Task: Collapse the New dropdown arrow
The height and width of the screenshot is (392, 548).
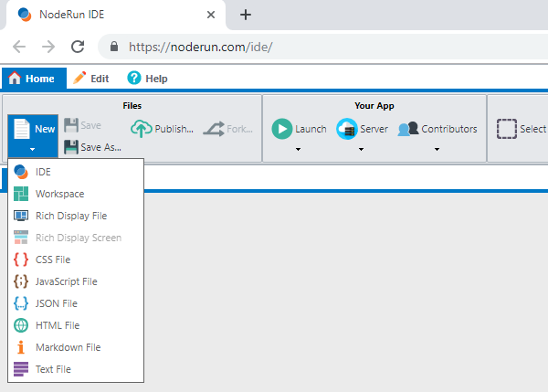Action: coord(33,149)
